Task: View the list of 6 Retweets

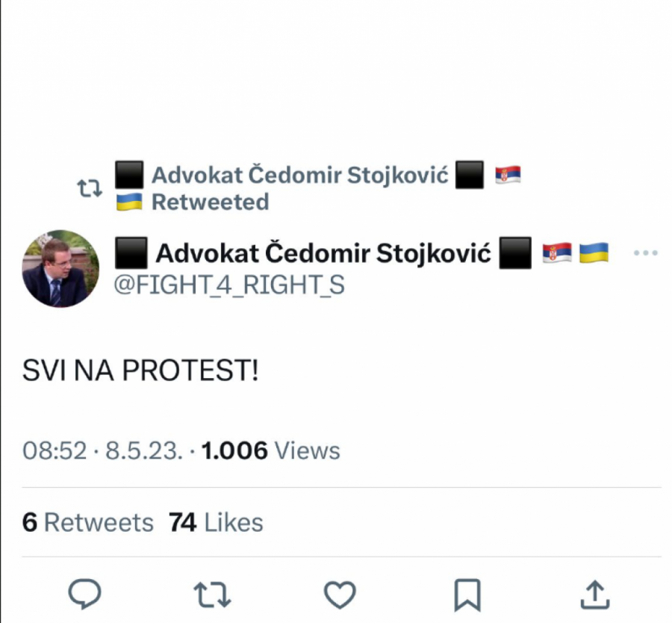Action: tap(88, 522)
